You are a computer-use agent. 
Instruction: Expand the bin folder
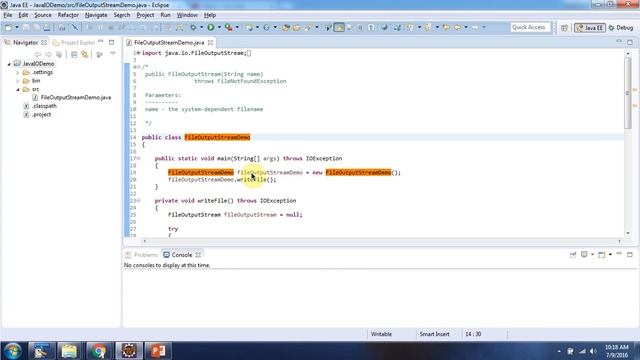[18, 81]
